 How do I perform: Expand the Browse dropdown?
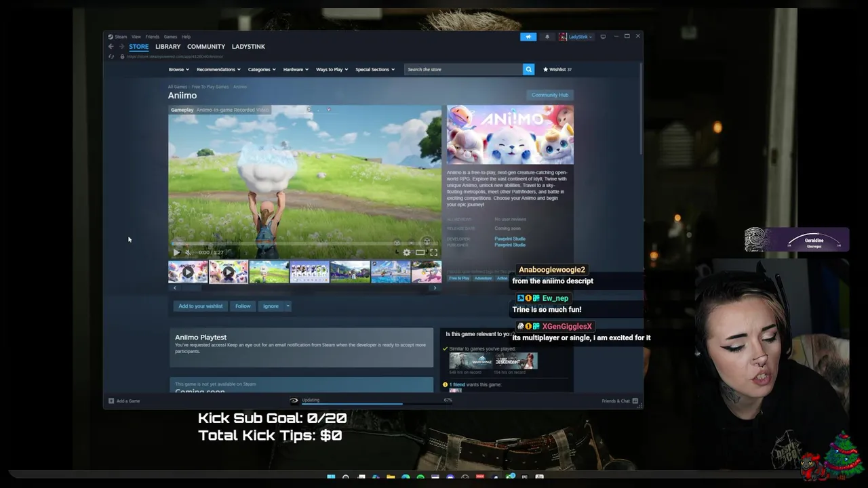tap(179, 69)
